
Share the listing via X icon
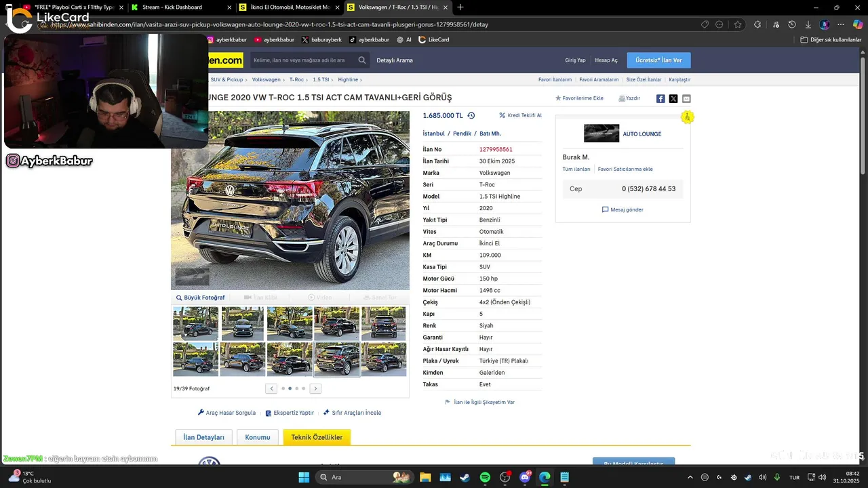pyautogui.click(x=673, y=98)
